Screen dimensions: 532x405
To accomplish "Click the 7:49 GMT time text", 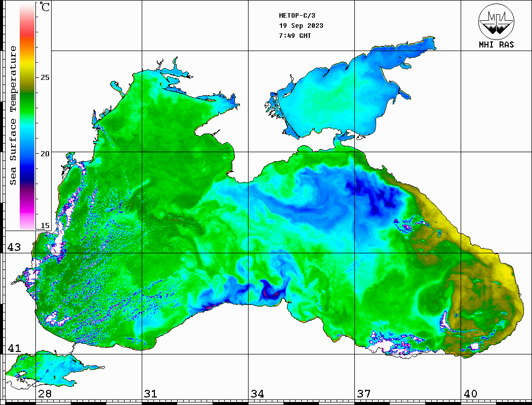I will click(x=295, y=35).
